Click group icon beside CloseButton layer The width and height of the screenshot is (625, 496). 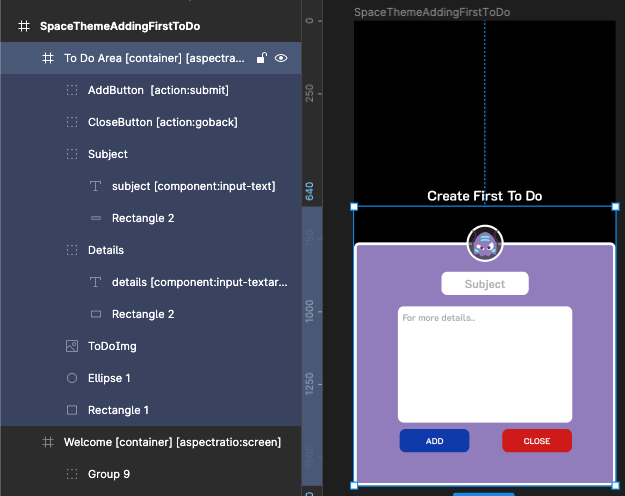click(72, 122)
